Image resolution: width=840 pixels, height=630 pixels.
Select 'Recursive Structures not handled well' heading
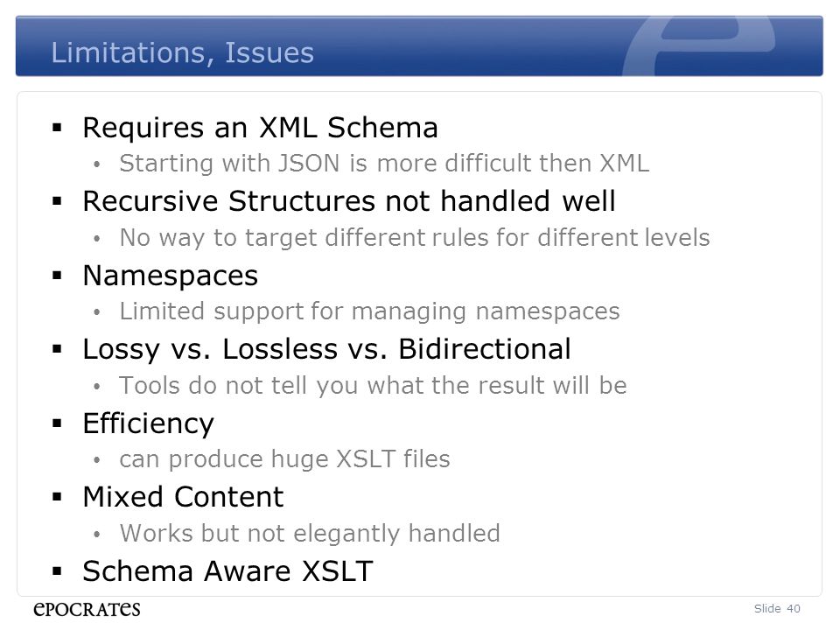tap(349, 201)
